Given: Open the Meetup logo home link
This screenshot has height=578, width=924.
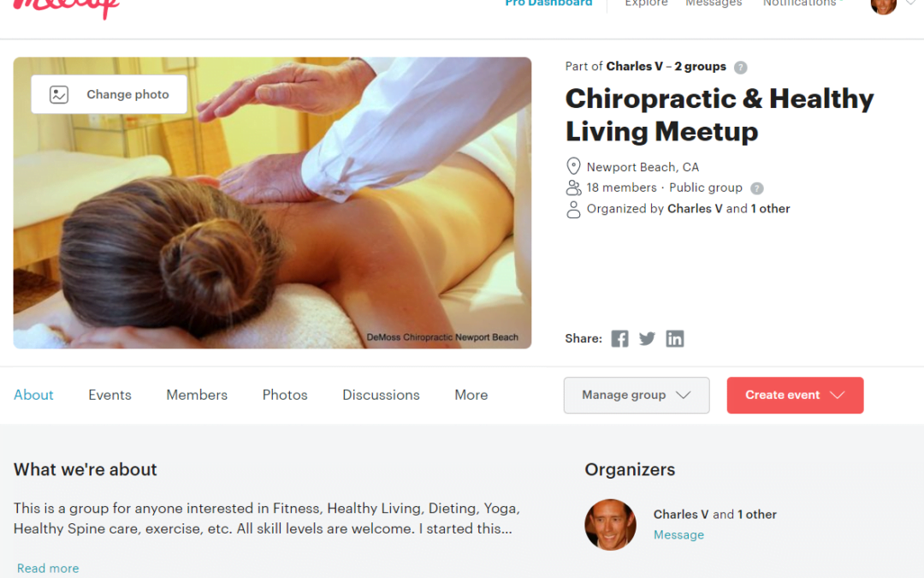Looking at the screenshot, I should [x=66, y=7].
